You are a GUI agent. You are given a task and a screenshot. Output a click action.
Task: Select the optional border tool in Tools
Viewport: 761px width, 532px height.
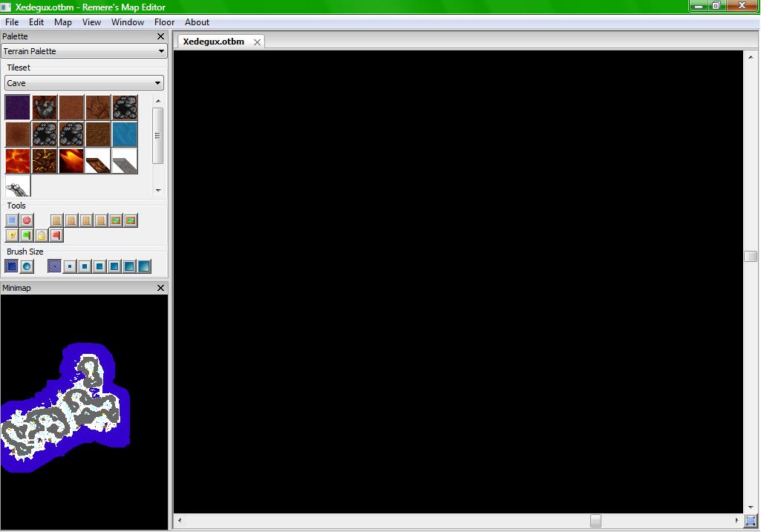tap(12, 220)
